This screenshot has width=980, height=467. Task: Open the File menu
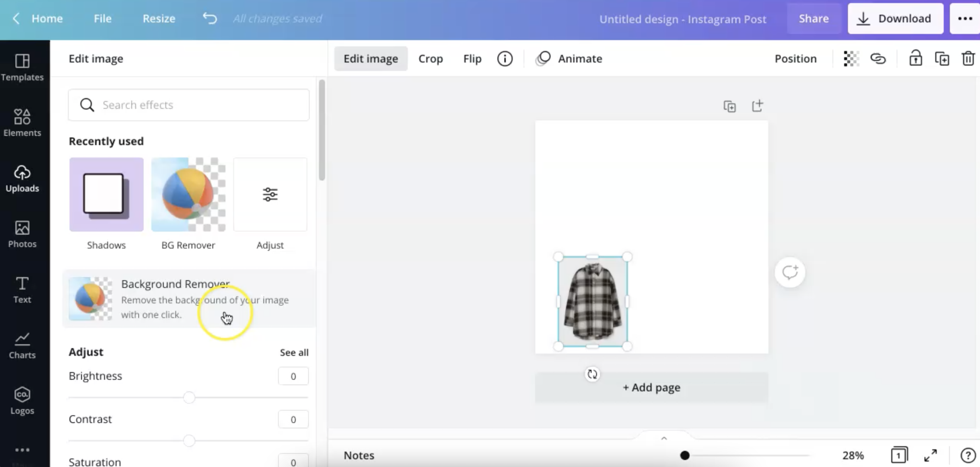coord(102,18)
